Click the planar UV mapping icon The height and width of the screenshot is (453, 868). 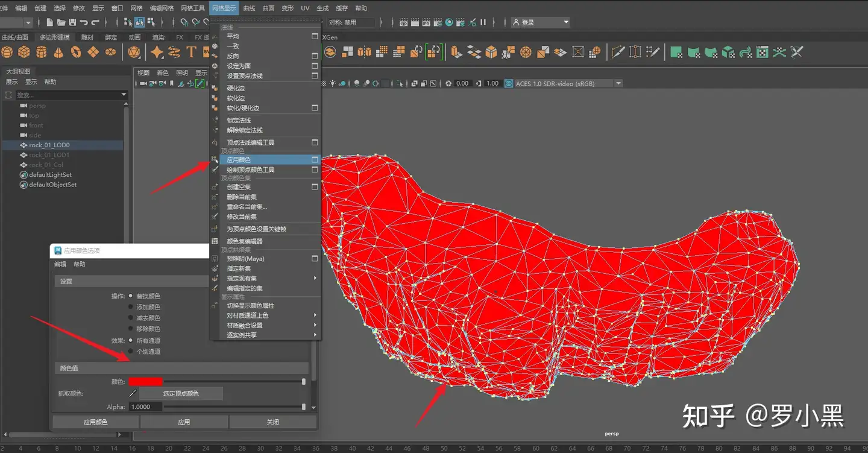(676, 52)
